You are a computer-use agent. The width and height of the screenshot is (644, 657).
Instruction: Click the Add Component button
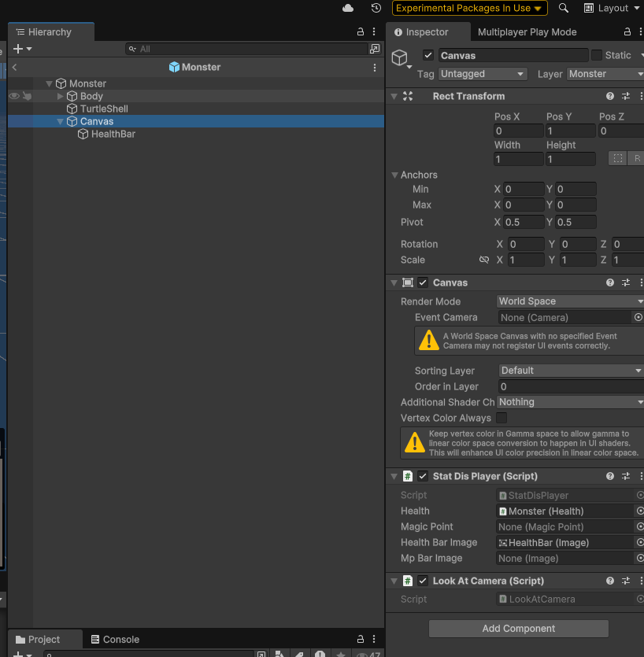click(519, 629)
